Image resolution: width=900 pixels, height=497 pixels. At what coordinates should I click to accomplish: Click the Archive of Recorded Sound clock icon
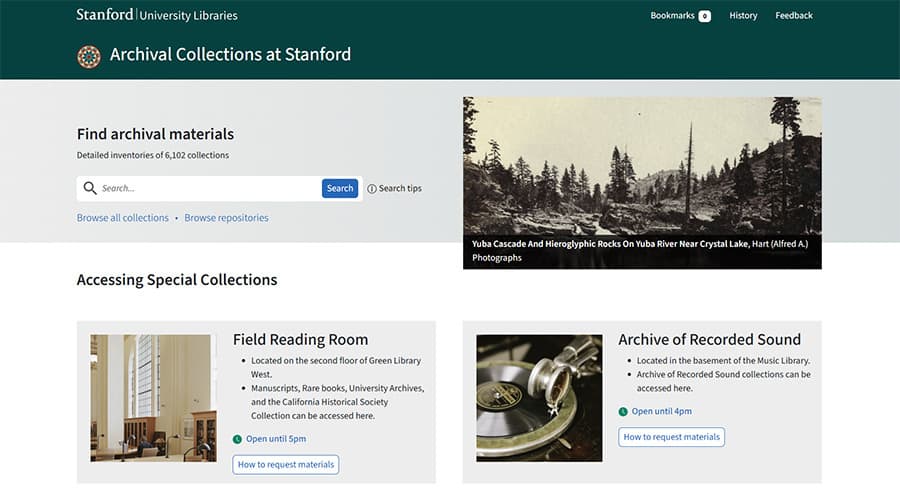point(623,411)
